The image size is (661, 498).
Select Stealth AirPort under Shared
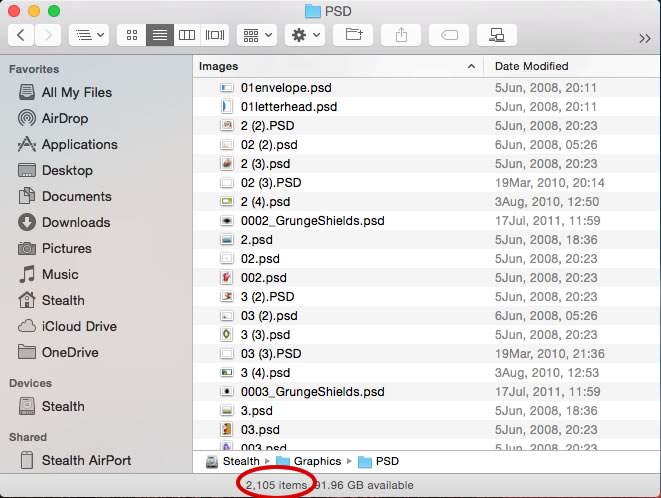pyautogui.click(x=75, y=460)
